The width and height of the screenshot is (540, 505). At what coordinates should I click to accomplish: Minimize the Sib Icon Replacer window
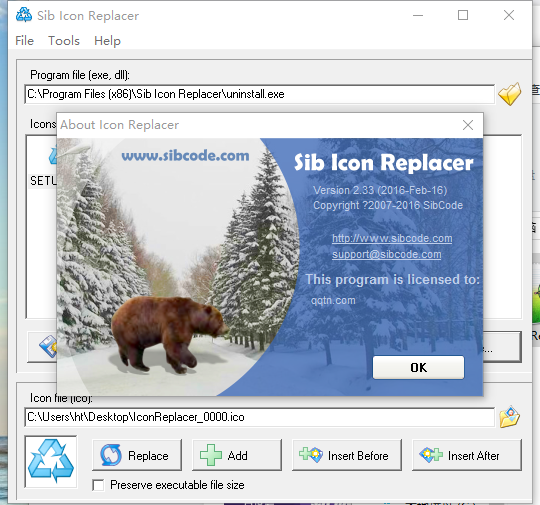pyautogui.click(x=418, y=15)
